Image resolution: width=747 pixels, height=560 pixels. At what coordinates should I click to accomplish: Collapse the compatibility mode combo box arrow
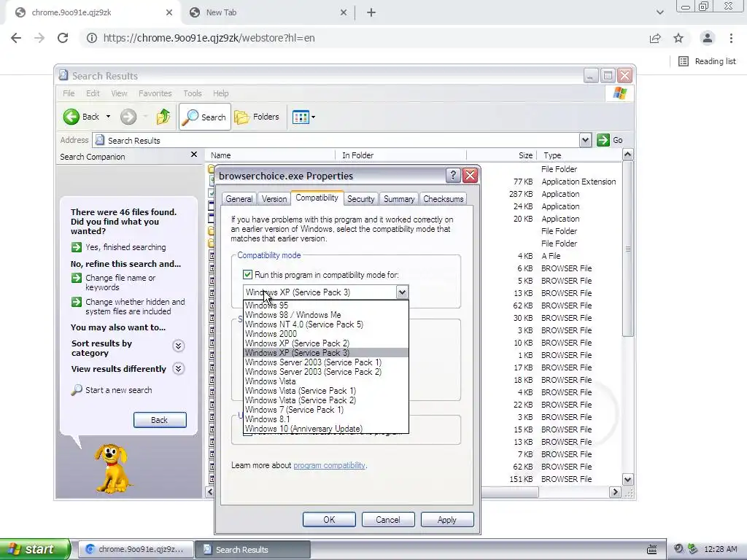[x=402, y=292]
